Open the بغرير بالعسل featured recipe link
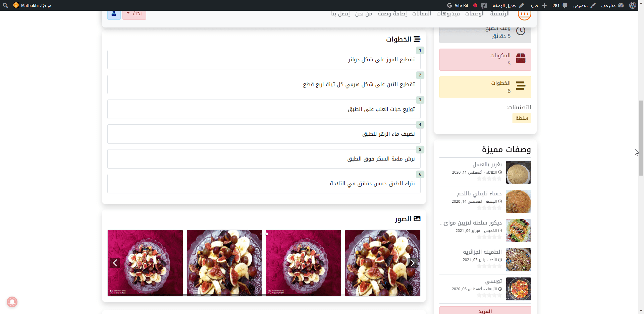644x314 pixels. [487, 165]
